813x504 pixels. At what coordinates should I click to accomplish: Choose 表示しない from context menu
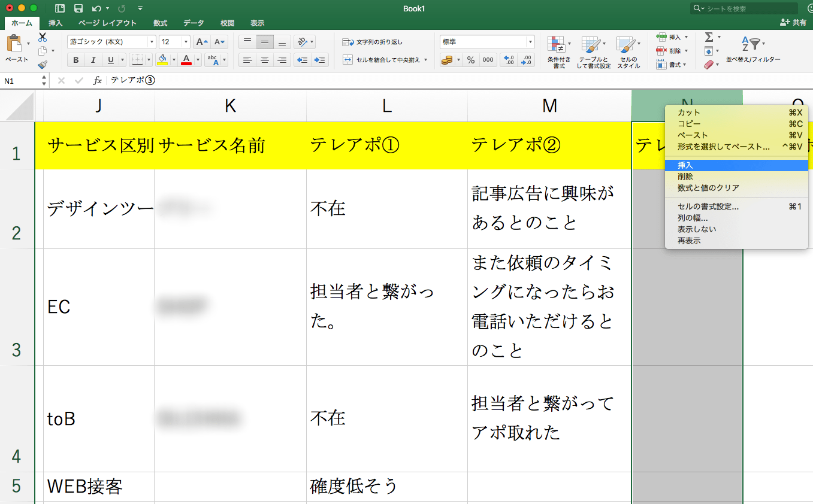736,229
